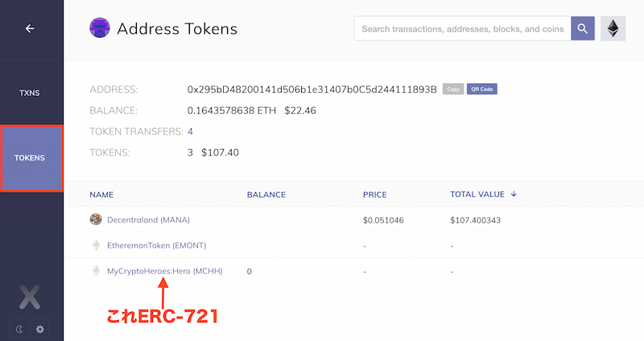
Task: Sort tokens by TOTAL VALUE column
Action: point(483,194)
